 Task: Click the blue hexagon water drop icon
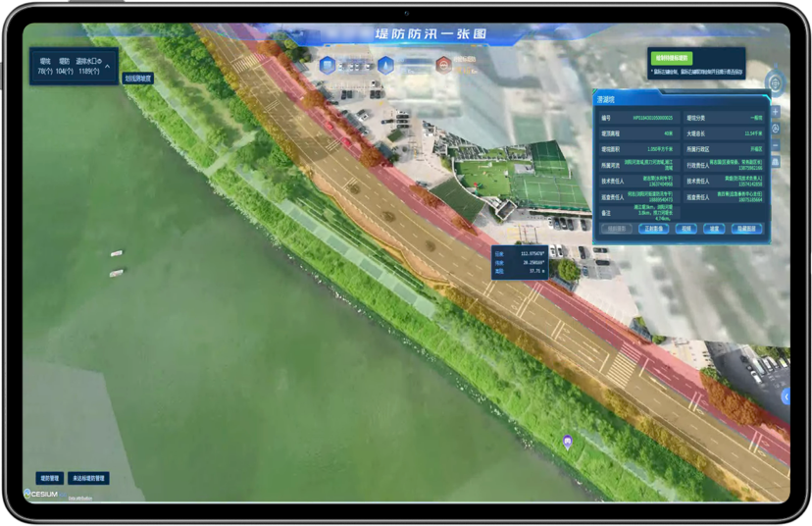coord(385,66)
